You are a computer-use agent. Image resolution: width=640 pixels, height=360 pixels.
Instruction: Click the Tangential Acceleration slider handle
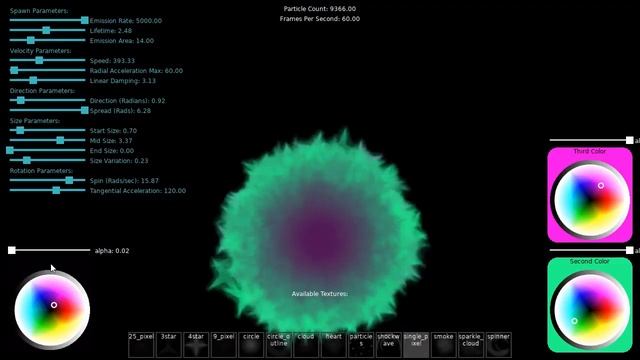tap(56, 190)
